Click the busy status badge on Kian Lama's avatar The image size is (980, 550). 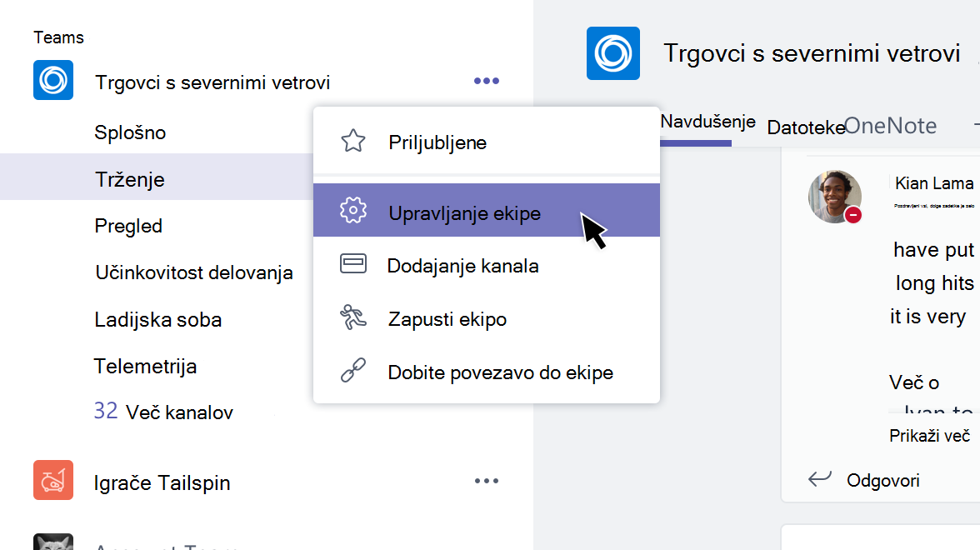coord(853,215)
